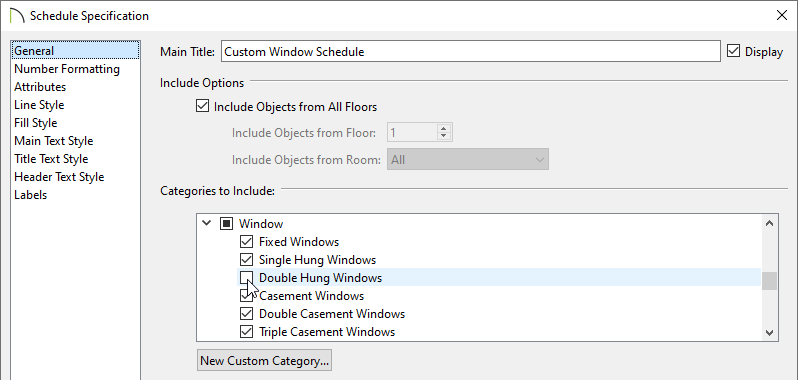
Task: Select the Triple Casement Windows label
Action: [327, 332]
